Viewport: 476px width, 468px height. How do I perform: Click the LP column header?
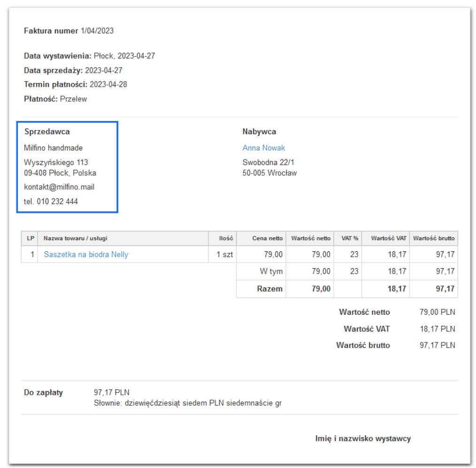[31, 238]
